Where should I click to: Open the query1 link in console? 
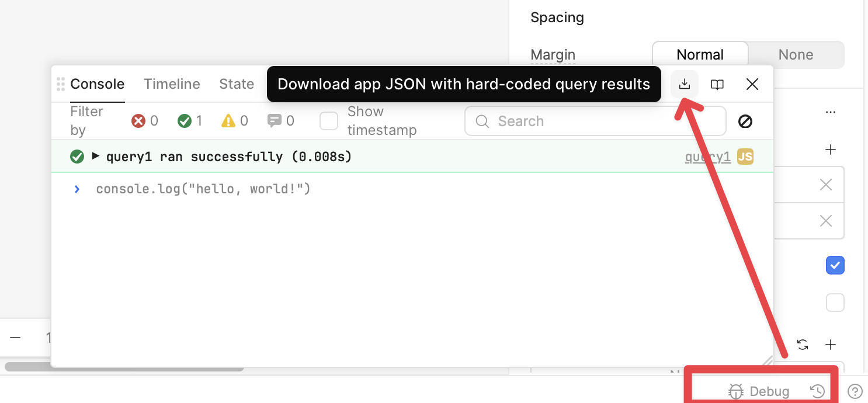(x=707, y=157)
